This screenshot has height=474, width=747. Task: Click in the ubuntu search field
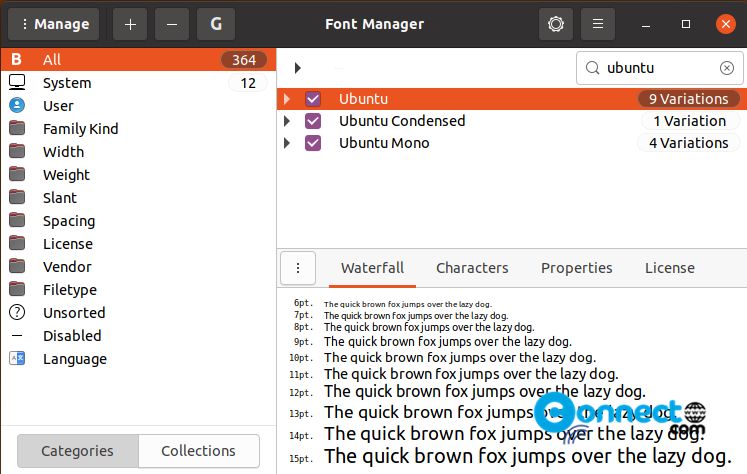(659, 68)
